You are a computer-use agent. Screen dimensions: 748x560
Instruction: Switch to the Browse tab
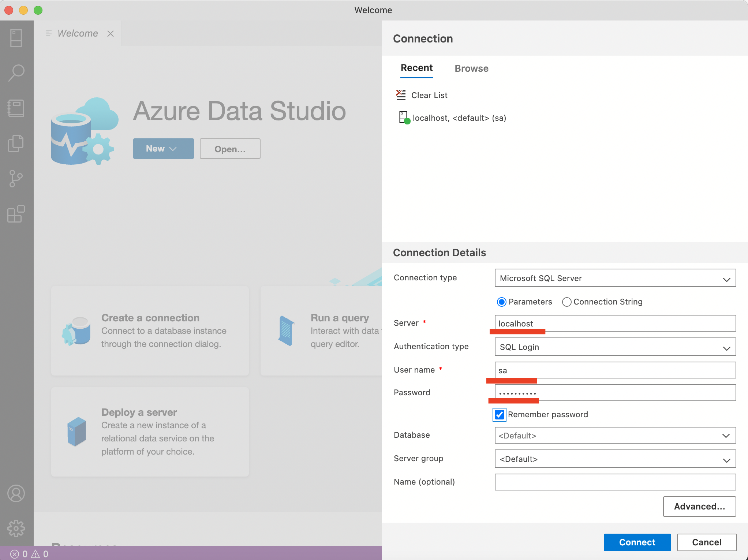471,68
